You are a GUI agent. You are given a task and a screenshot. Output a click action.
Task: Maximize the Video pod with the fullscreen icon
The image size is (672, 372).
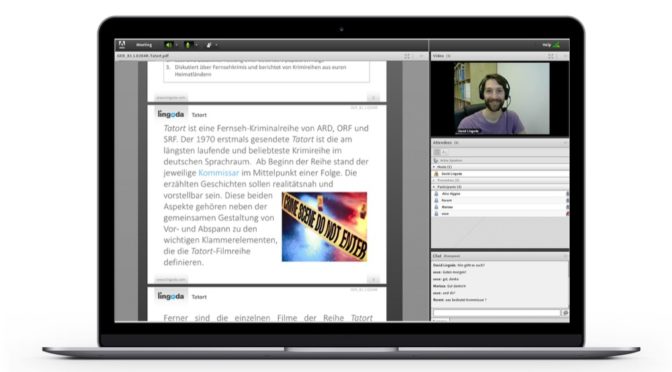551,56
